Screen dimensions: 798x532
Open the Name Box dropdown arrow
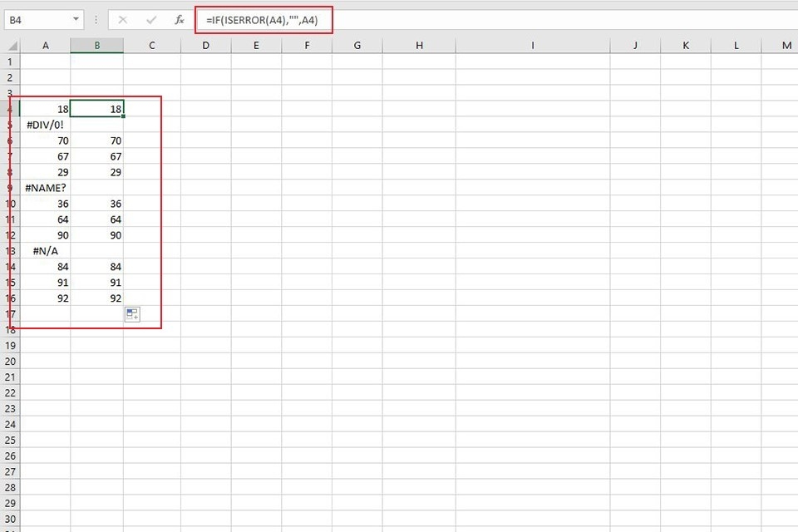76,20
